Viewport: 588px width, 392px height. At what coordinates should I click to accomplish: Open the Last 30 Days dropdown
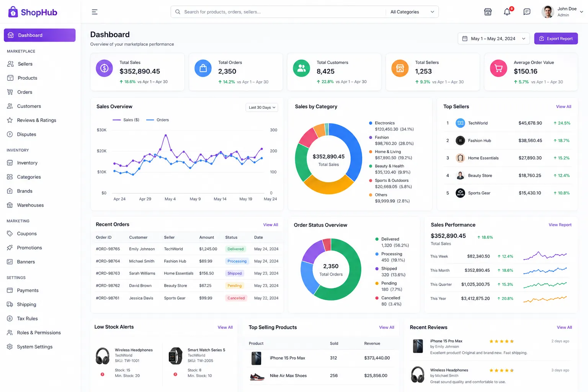(262, 108)
